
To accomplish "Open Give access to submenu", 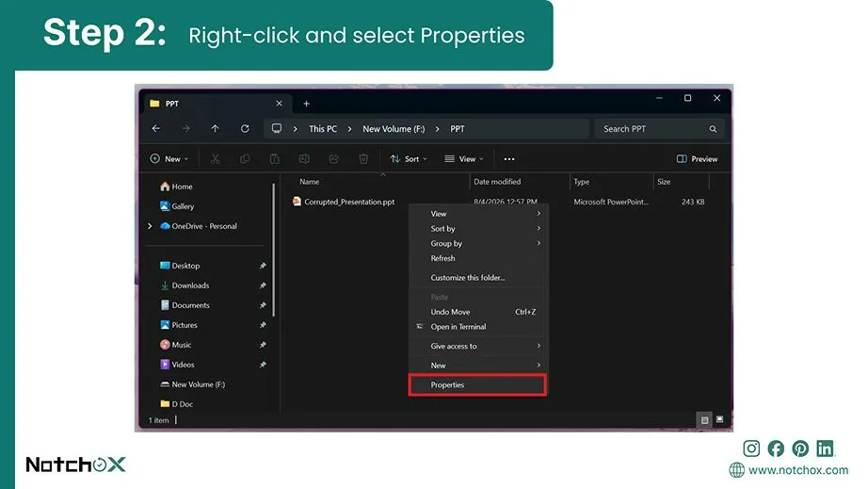I will point(478,346).
